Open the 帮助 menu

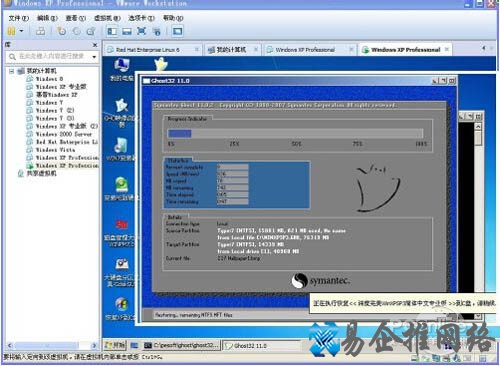[x=173, y=18]
